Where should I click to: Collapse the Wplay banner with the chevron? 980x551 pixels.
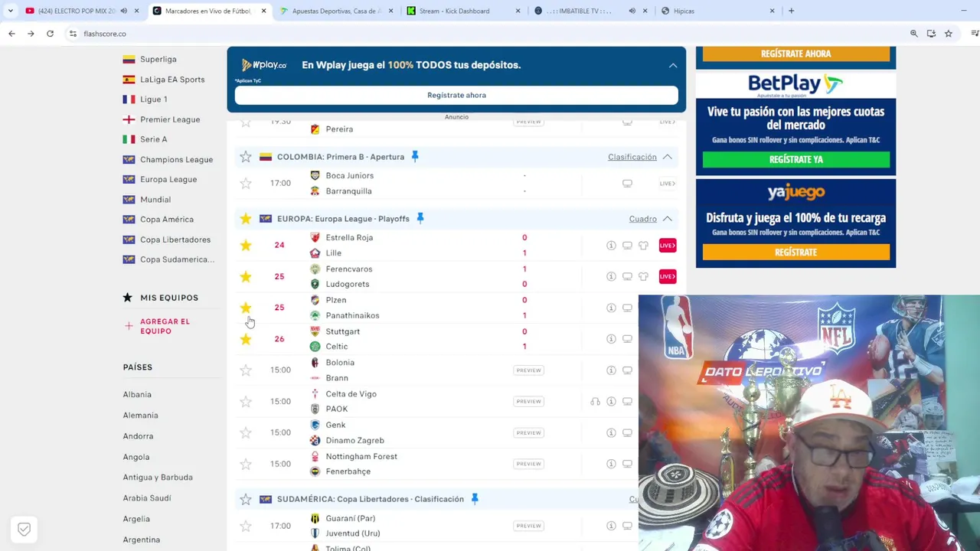(673, 66)
